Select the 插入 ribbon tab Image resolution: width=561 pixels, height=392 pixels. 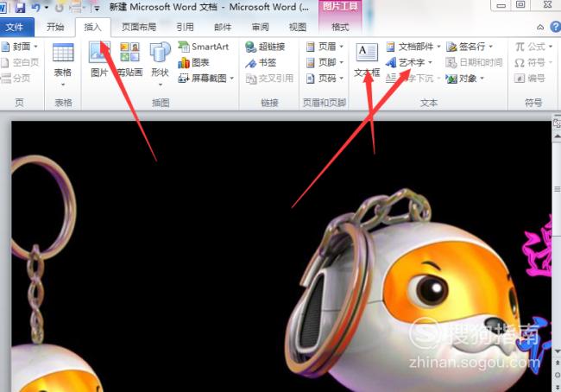(x=93, y=28)
